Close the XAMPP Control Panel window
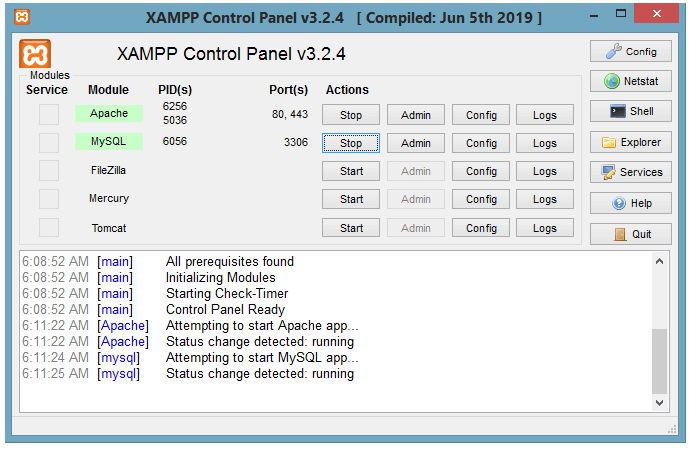Image resolution: width=689 pixels, height=449 pixels. point(656,14)
